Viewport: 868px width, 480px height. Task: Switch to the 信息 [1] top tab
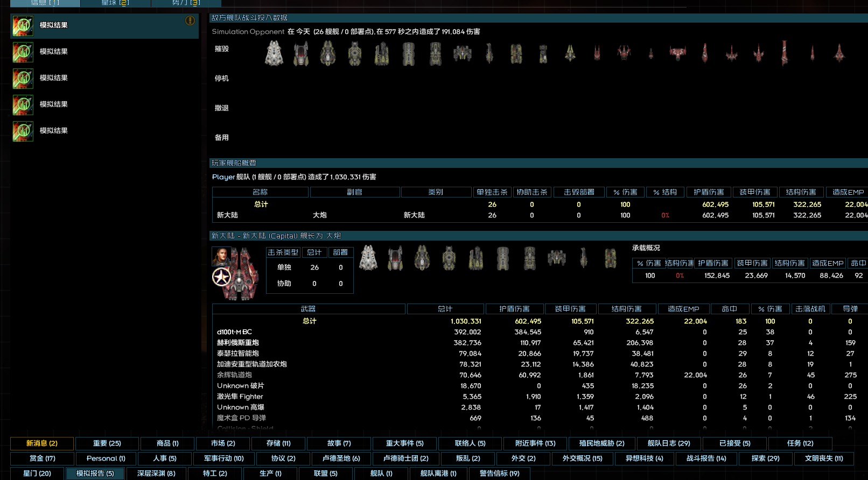[x=45, y=3]
